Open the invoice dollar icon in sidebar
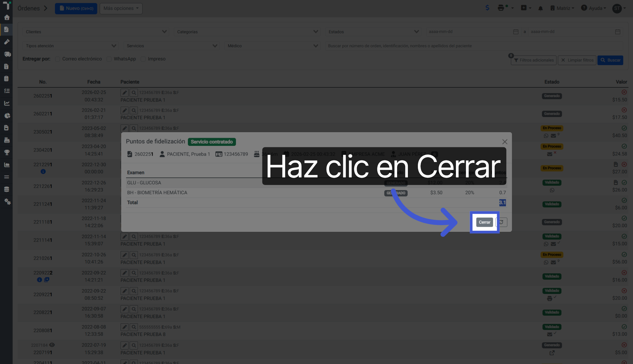633x364 pixels. (7, 66)
